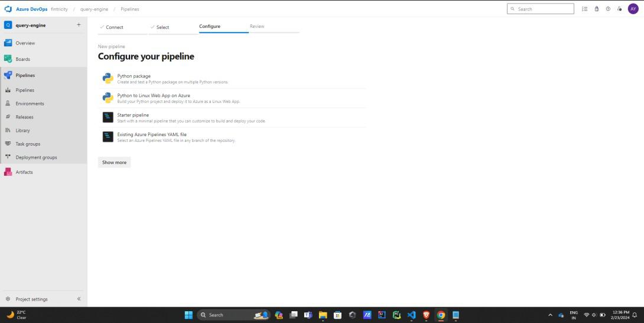Open the AY user avatar menu
Image resolution: width=644 pixels, height=323 pixels.
coord(633,9)
